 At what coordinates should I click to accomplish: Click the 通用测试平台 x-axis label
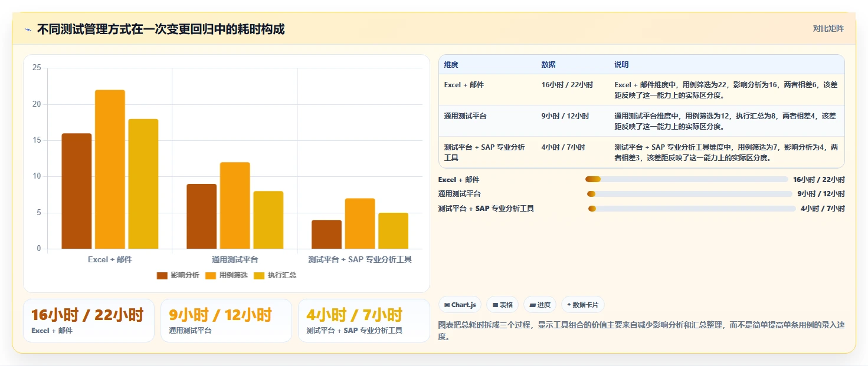coord(235,259)
